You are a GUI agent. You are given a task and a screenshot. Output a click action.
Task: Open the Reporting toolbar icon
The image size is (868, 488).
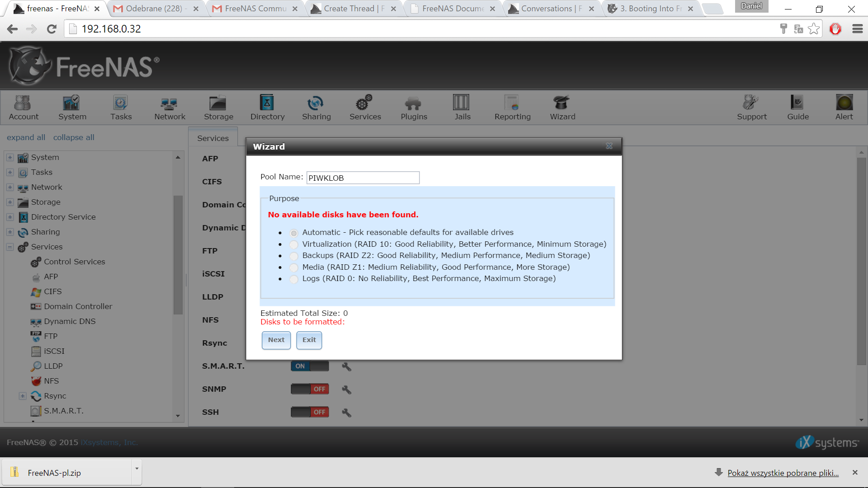pos(512,108)
